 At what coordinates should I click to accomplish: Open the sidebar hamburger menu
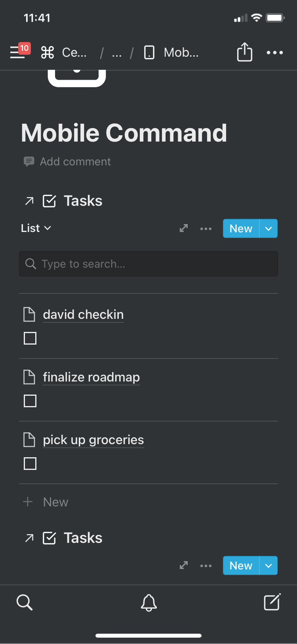[17, 52]
